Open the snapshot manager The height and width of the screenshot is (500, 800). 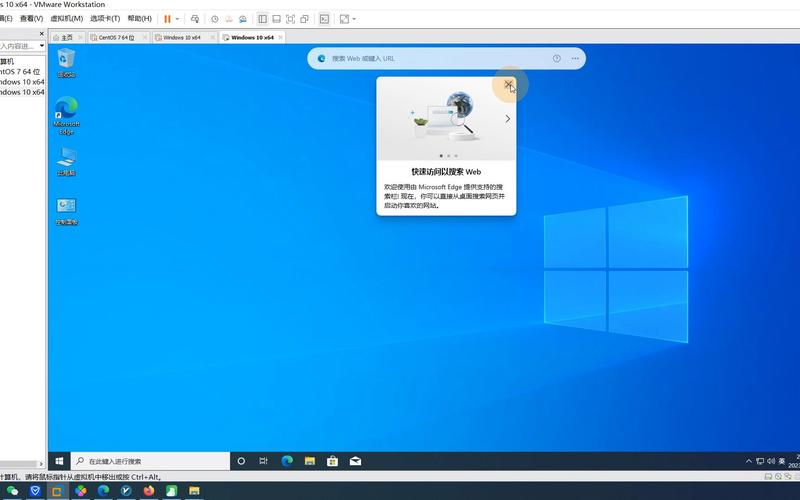pyautogui.click(x=243, y=19)
